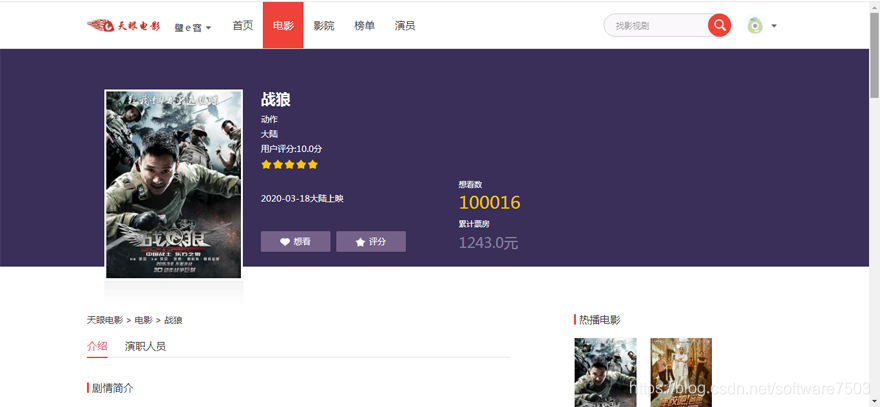Click 电影 breadcrumb link
880x407 pixels.
[x=144, y=320]
